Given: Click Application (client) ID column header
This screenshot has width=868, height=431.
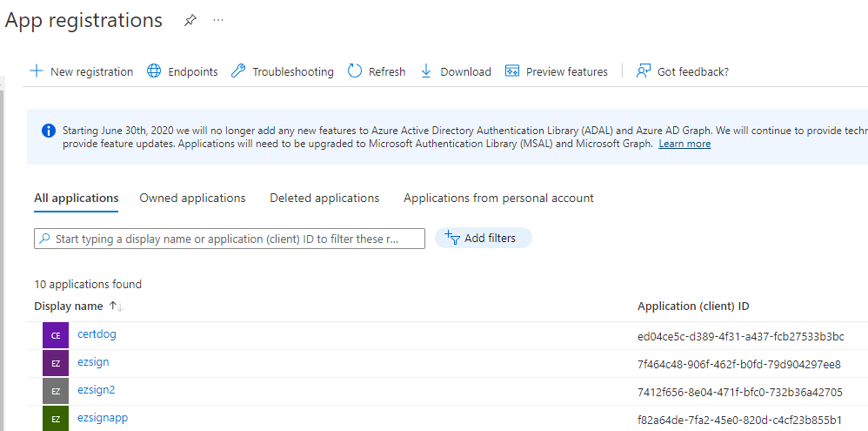Looking at the screenshot, I should tap(693, 306).
